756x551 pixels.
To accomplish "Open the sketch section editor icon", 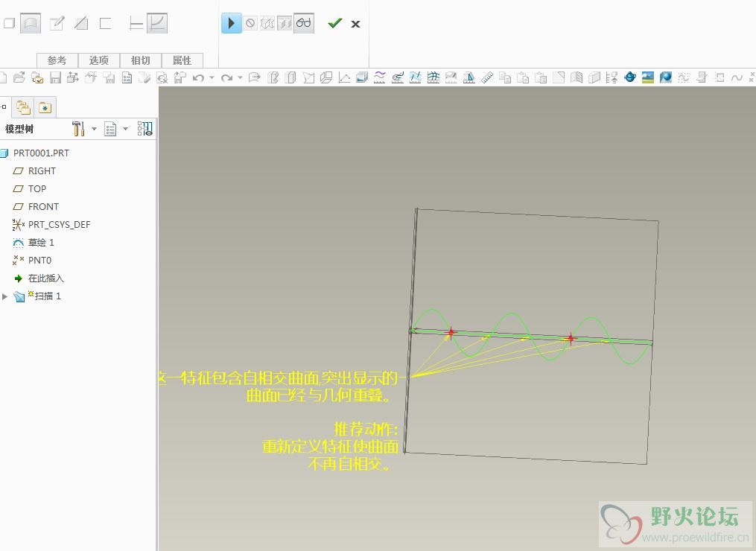I will coord(57,23).
